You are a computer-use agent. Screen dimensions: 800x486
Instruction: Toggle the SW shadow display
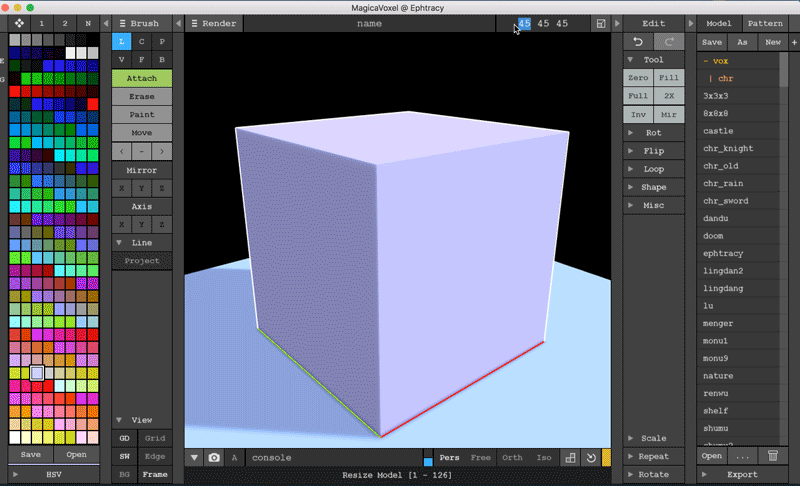tap(124, 456)
